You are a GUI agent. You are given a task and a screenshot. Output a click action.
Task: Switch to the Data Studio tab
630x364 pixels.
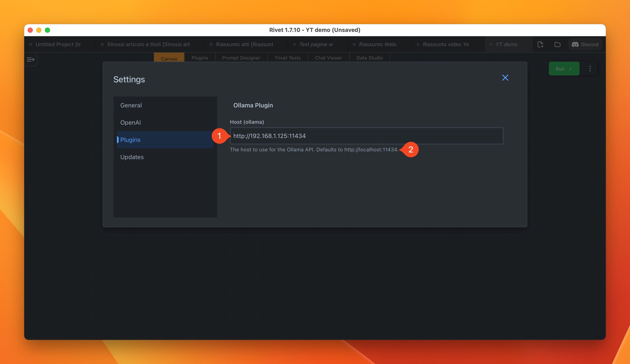pos(369,58)
